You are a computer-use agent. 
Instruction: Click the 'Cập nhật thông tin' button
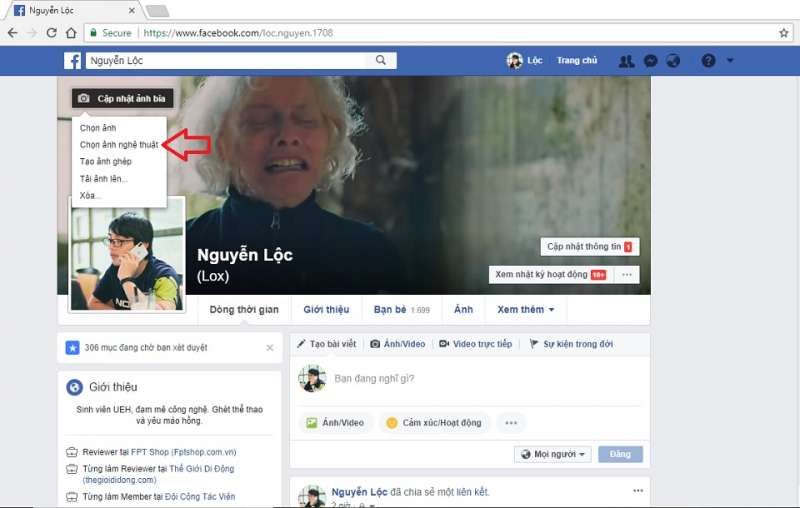pyautogui.click(x=589, y=246)
